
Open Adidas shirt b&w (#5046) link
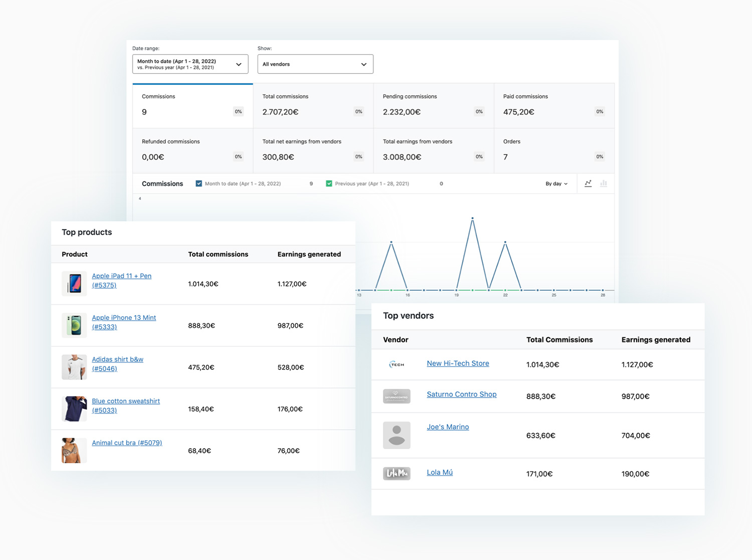point(117,363)
